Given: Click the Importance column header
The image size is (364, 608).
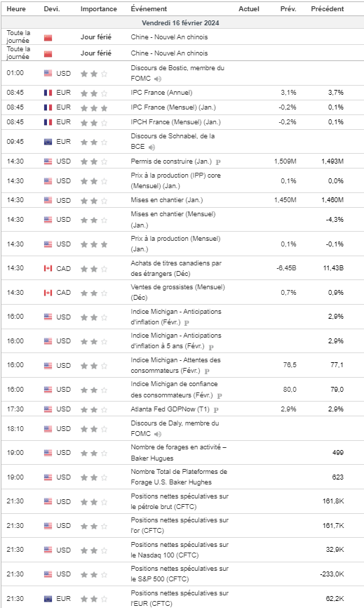Looking at the screenshot, I should (x=99, y=8).
